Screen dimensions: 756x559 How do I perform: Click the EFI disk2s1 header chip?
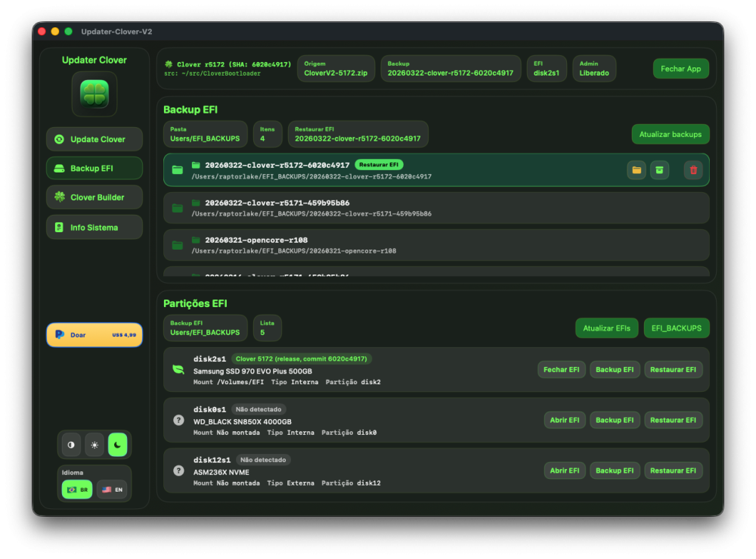tap(547, 69)
